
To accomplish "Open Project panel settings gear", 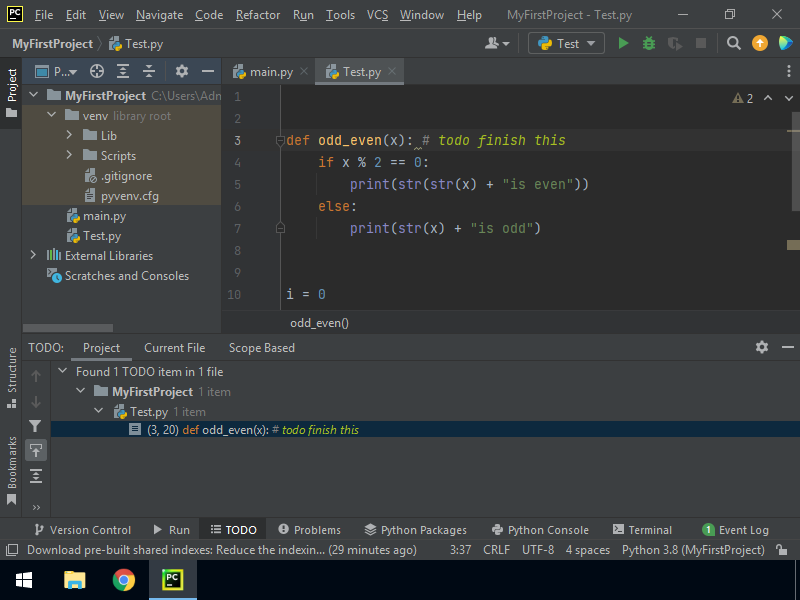I will pyautogui.click(x=181, y=71).
